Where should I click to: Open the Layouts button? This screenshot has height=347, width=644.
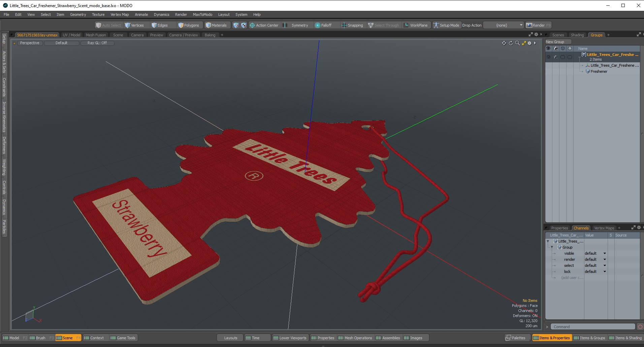point(231,338)
